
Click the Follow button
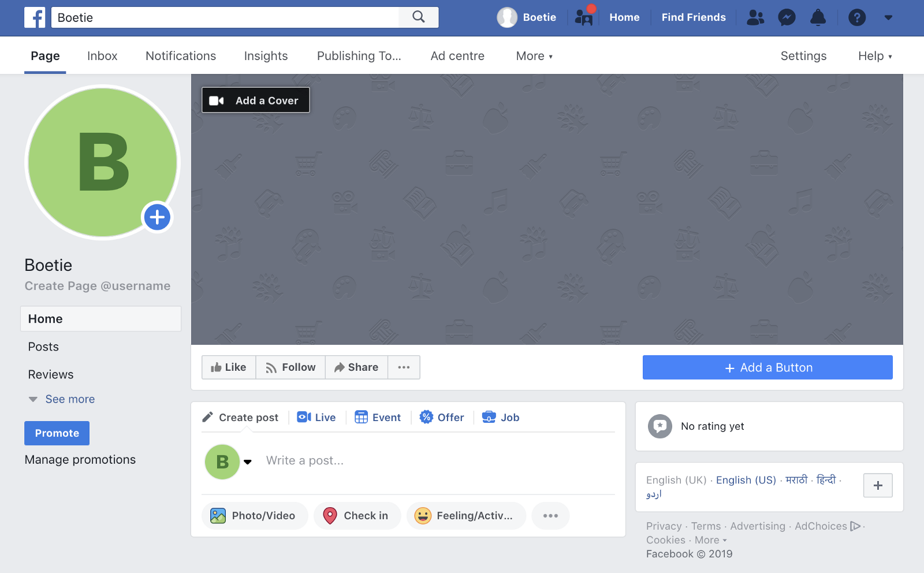[x=290, y=367]
